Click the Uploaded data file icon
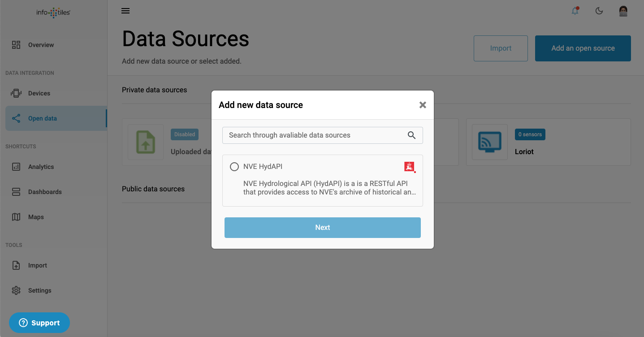Screen dimensions: 644x337 (146, 142)
